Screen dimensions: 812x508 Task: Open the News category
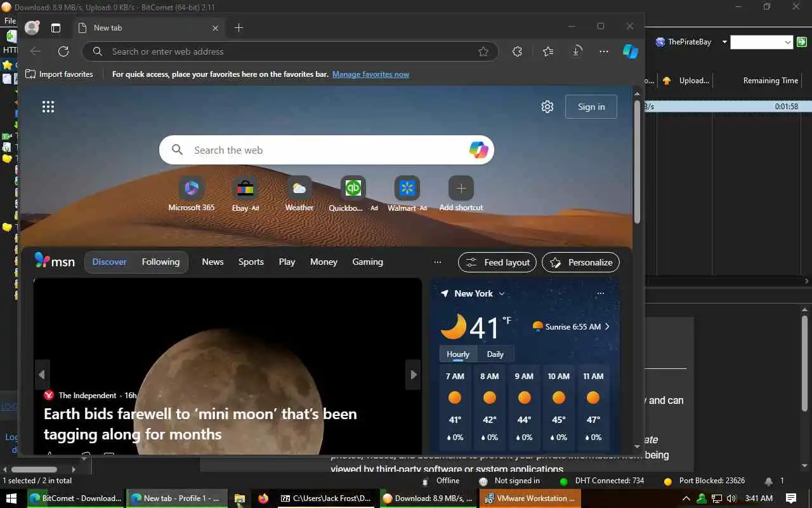coord(213,262)
